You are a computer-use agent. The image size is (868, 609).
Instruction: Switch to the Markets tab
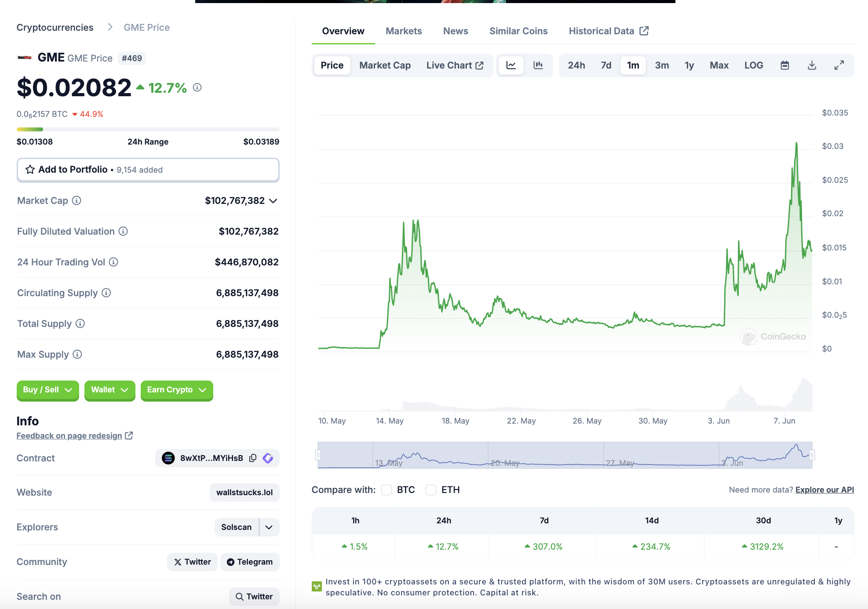tap(403, 31)
